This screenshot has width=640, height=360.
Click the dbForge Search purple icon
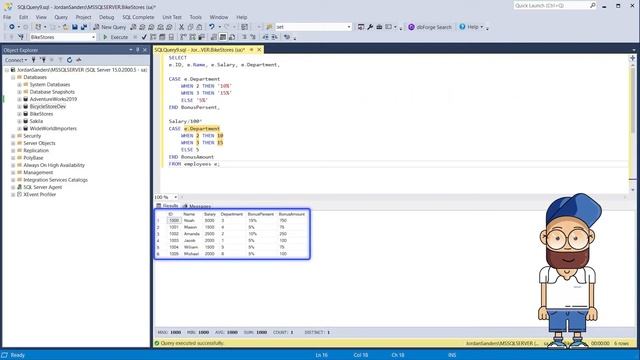tap(411, 27)
